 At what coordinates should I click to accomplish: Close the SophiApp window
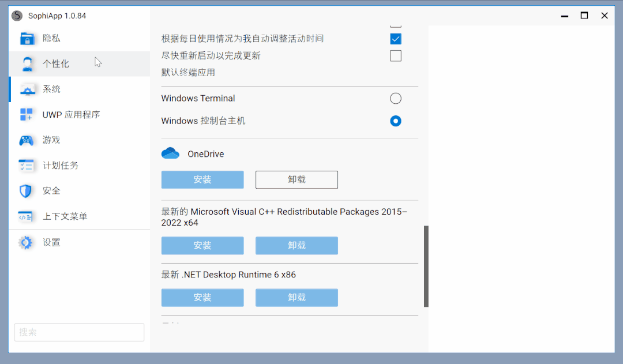(605, 16)
